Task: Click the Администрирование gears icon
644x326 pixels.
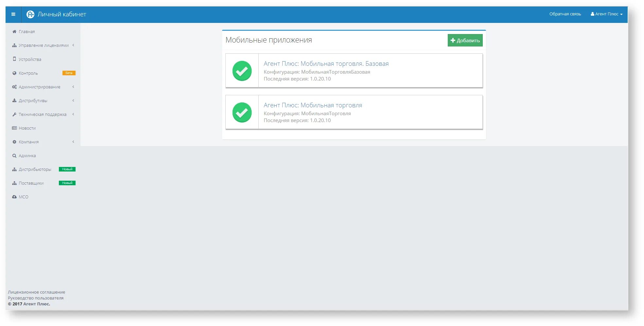Action: [x=14, y=87]
